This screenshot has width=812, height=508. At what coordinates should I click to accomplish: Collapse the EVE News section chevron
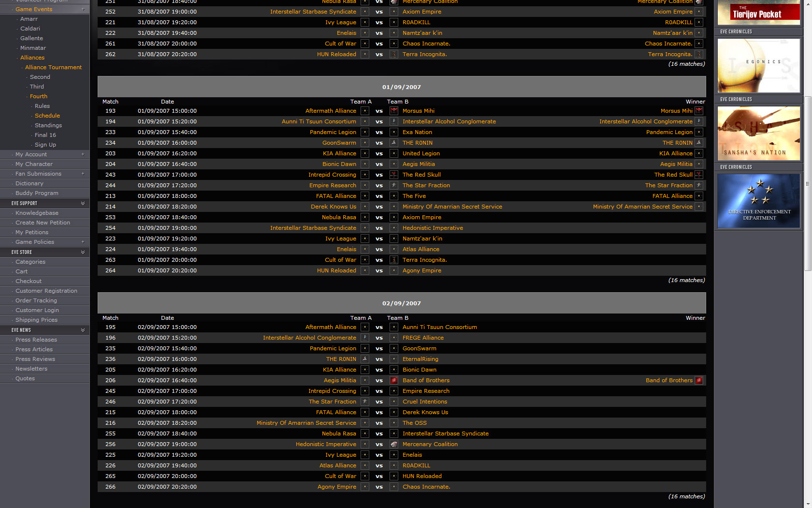(83, 330)
